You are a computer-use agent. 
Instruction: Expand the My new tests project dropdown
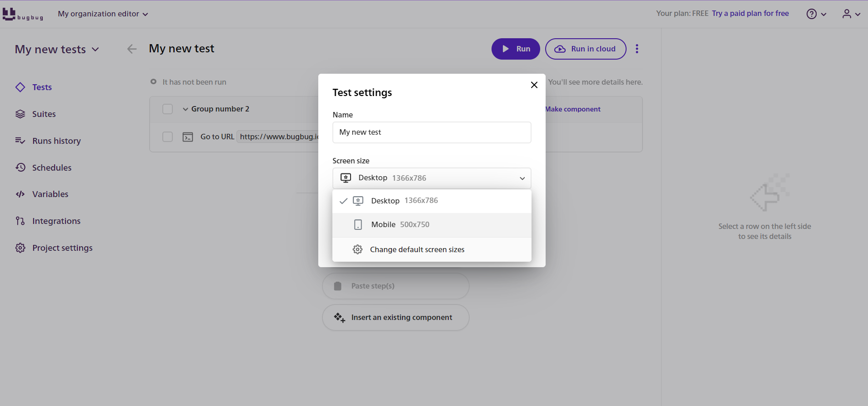tap(57, 49)
